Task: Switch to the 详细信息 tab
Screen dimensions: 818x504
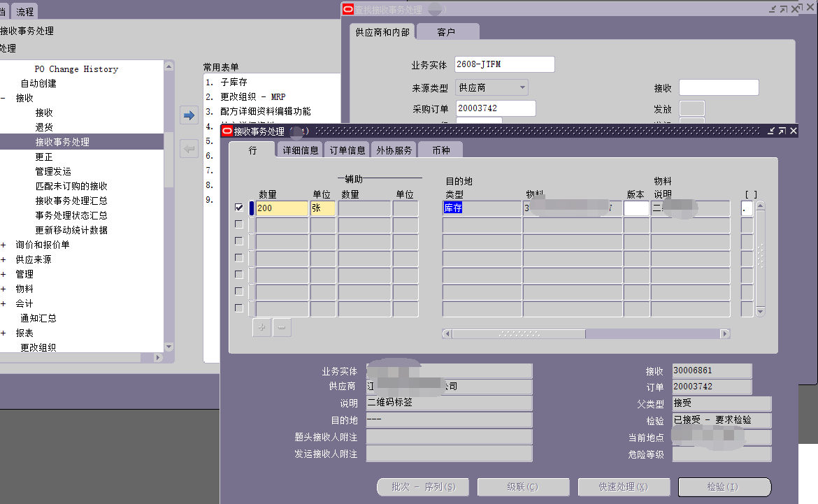Action: click(300, 150)
